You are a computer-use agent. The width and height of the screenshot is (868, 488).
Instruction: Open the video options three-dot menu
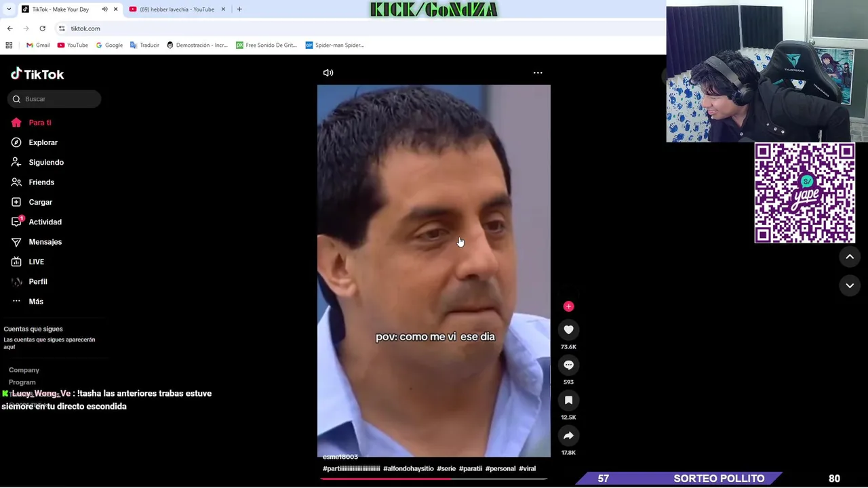538,73
